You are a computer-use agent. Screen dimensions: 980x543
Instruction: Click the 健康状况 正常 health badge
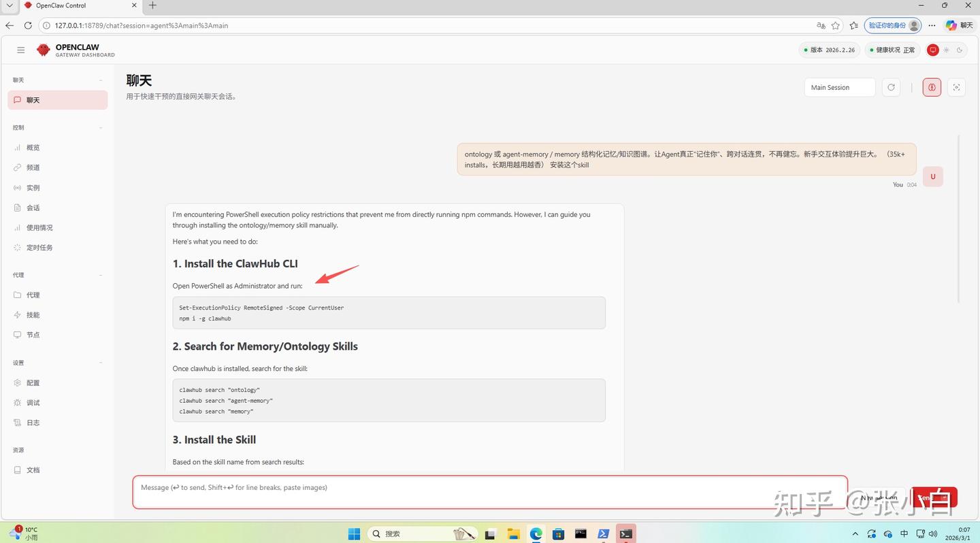(892, 50)
